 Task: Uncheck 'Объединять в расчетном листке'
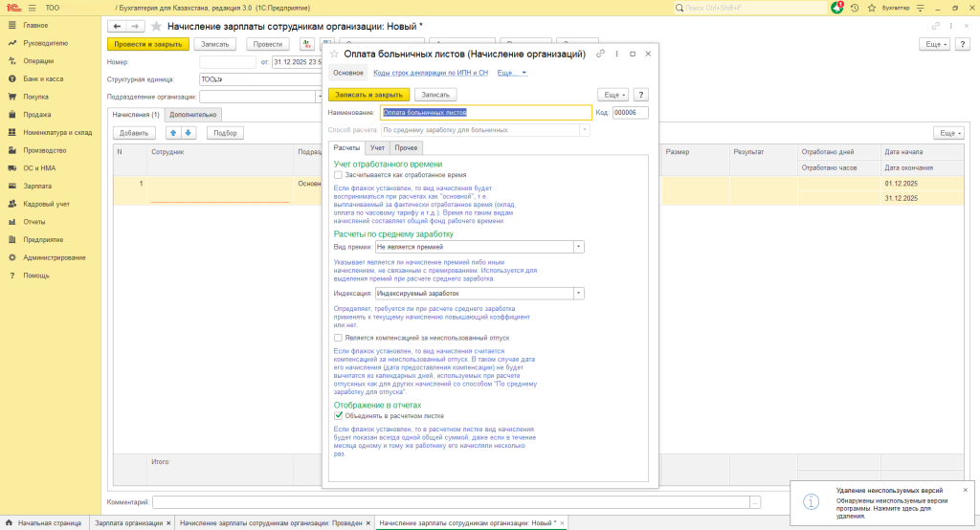[338, 416]
